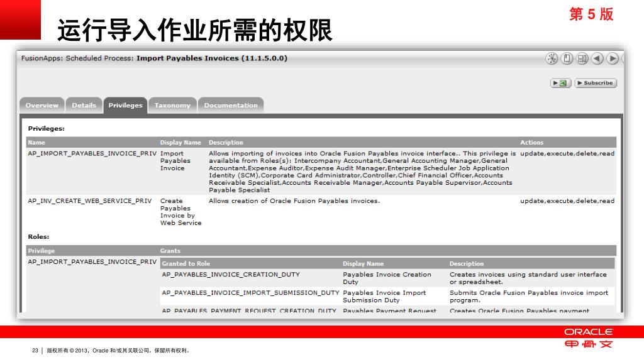Click the "Actions" column header
This screenshot has height=362, width=644.
pos(532,143)
